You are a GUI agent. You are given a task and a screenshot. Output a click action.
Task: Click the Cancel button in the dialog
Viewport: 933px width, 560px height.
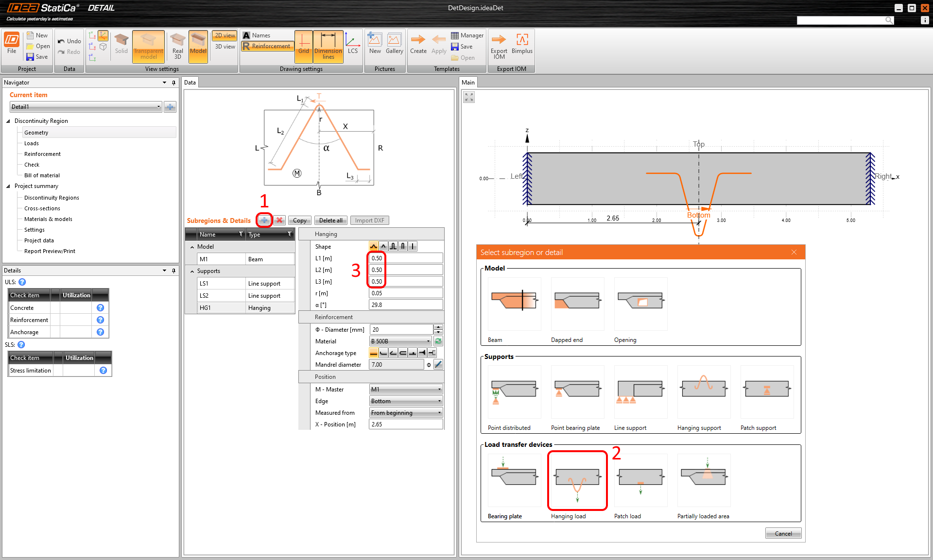(783, 533)
